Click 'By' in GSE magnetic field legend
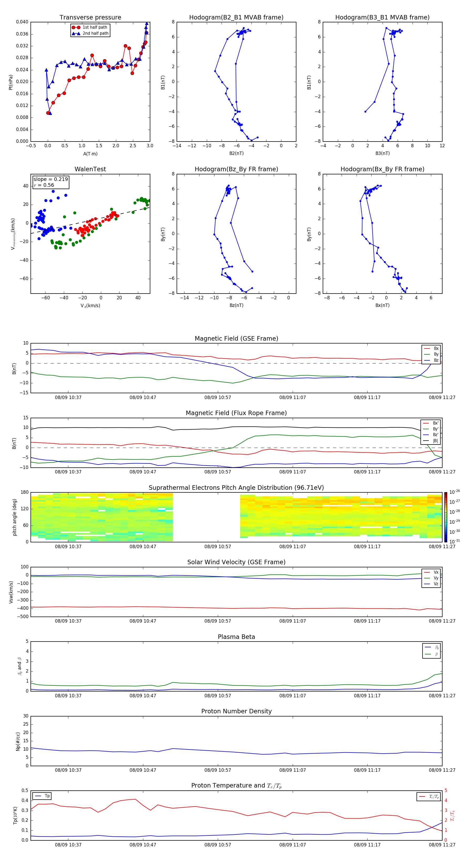Viewport: 473px width, 868px height. (x=431, y=355)
